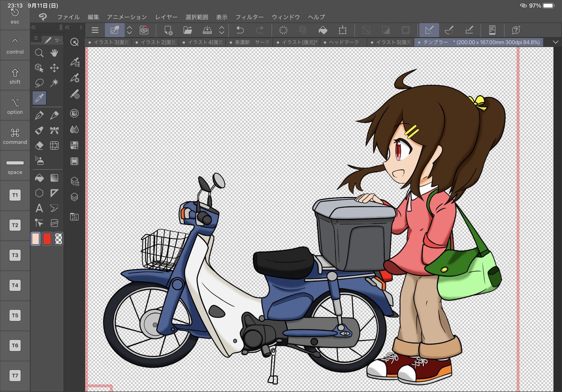Select the Fill bucket tool in toolbox
The height and width of the screenshot is (392, 562).
click(x=39, y=178)
